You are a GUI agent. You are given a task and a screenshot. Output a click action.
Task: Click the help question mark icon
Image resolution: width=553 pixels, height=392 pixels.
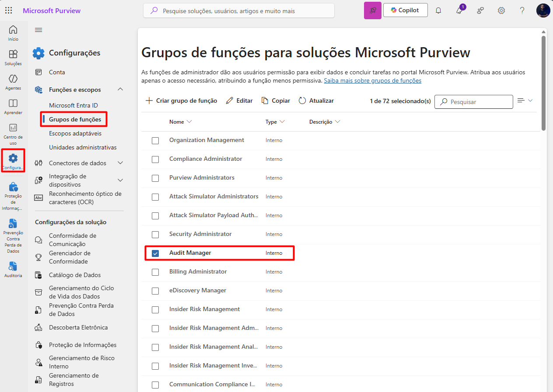522,10
